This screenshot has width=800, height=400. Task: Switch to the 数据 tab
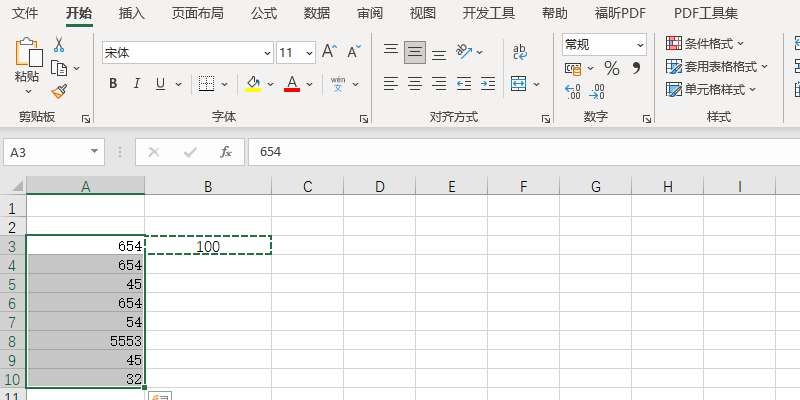[x=317, y=13]
